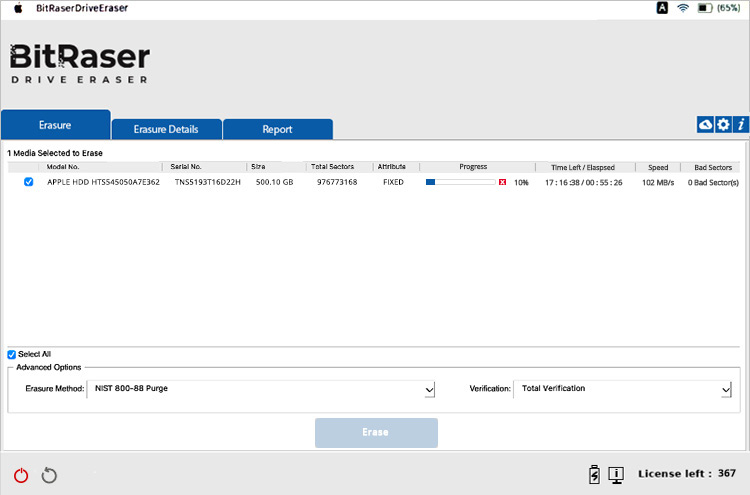Click the 500.10 GB size value

pos(275,182)
